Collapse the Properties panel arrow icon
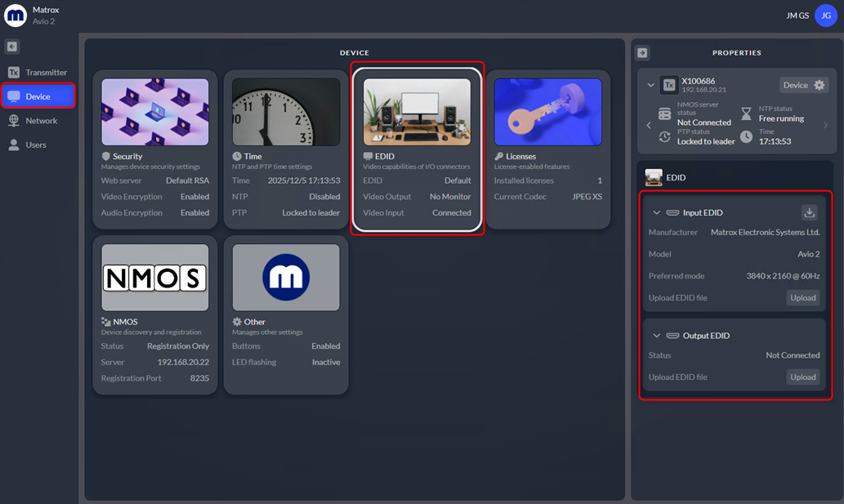 pyautogui.click(x=642, y=53)
